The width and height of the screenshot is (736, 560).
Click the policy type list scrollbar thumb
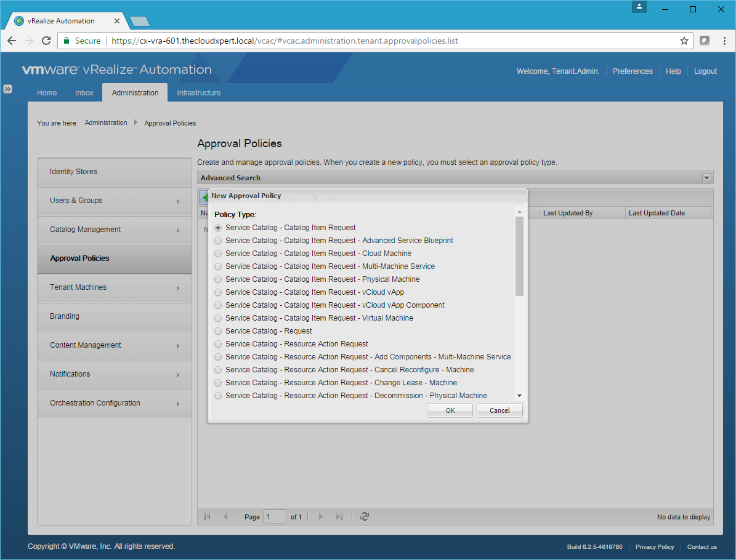pos(519,255)
